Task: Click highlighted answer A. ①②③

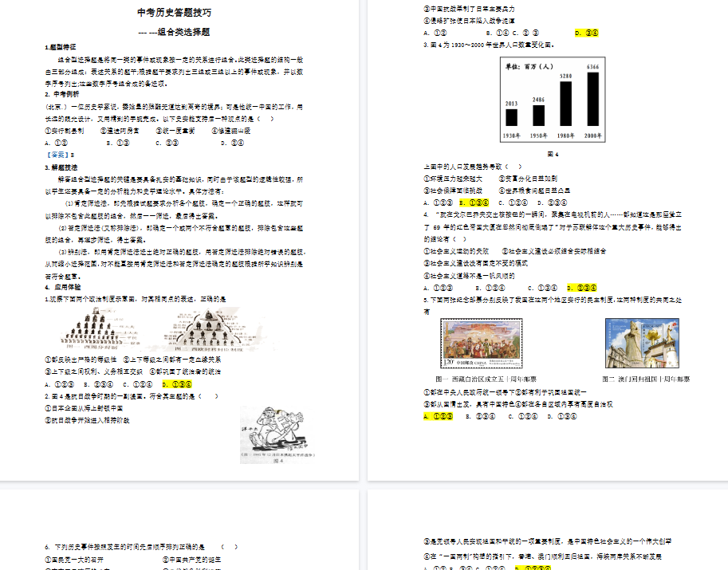Action: click(438, 416)
